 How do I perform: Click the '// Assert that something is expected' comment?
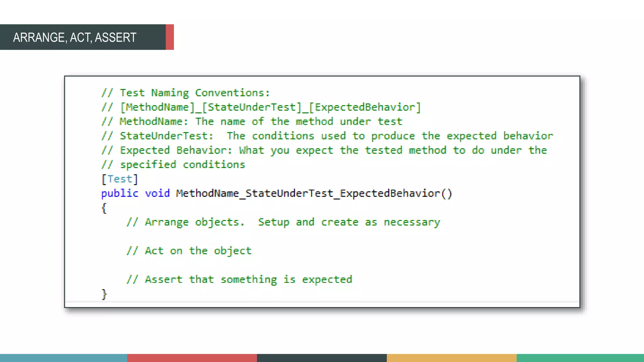(x=239, y=280)
